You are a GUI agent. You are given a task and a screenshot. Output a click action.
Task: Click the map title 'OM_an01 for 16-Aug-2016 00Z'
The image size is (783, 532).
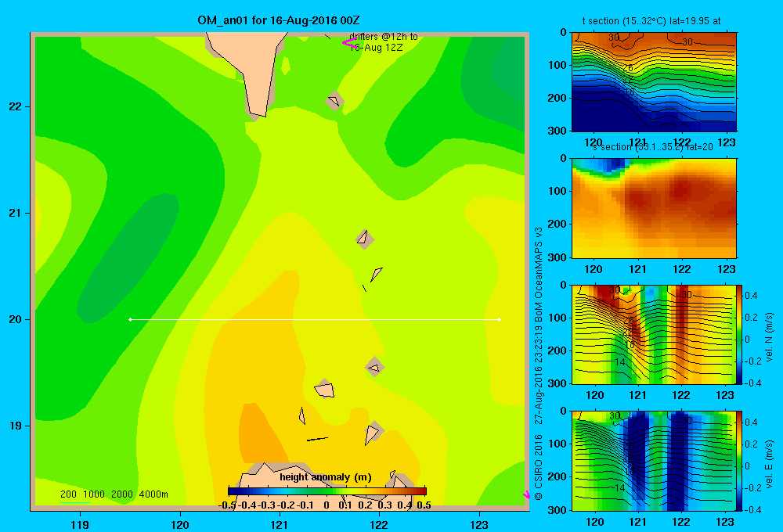[279, 20]
